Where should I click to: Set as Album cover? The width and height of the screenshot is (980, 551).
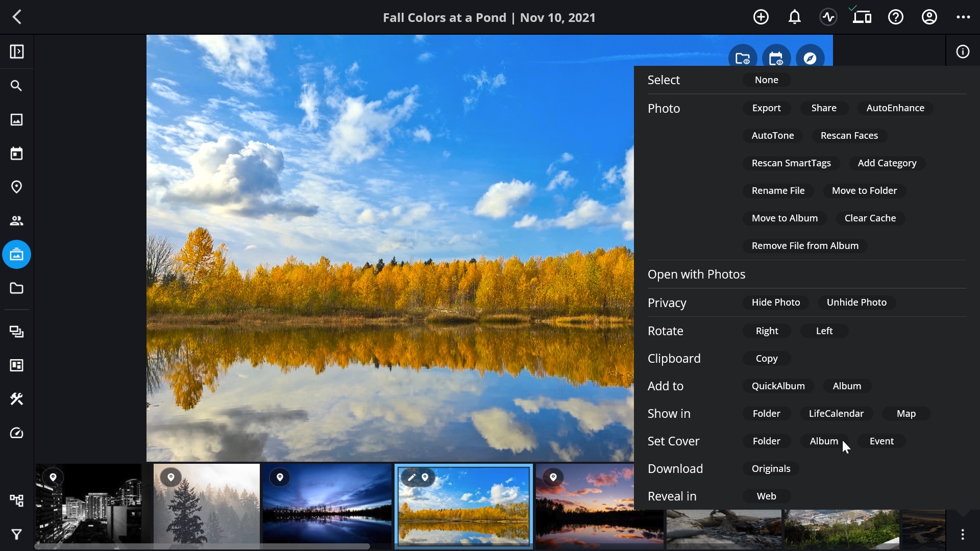pos(824,441)
